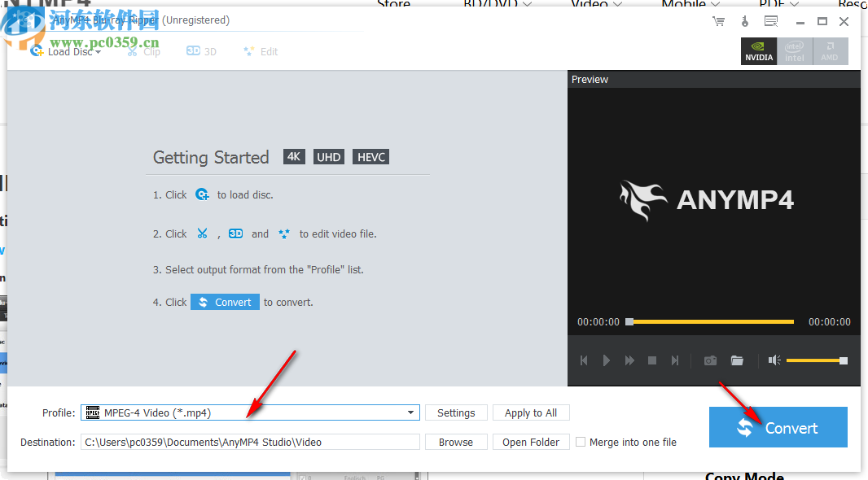The image size is (868, 480).
Task: Enable Merge into one file checkbox
Action: [580, 442]
